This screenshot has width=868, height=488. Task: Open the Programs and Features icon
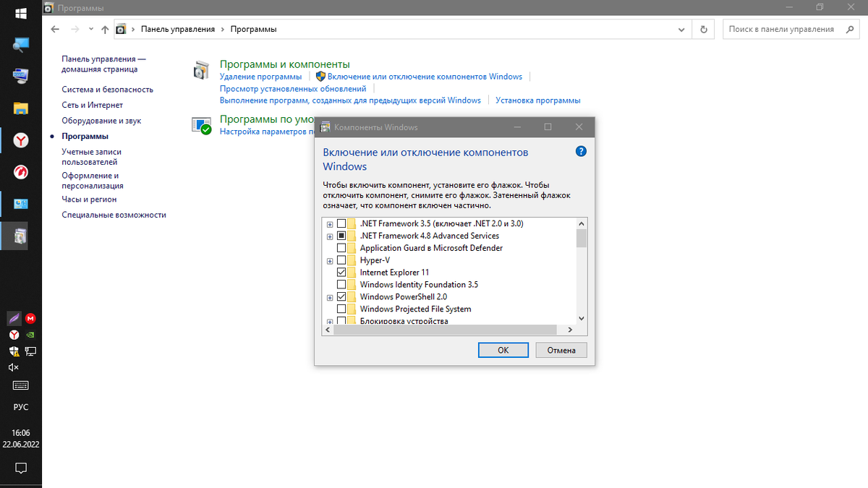point(200,69)
